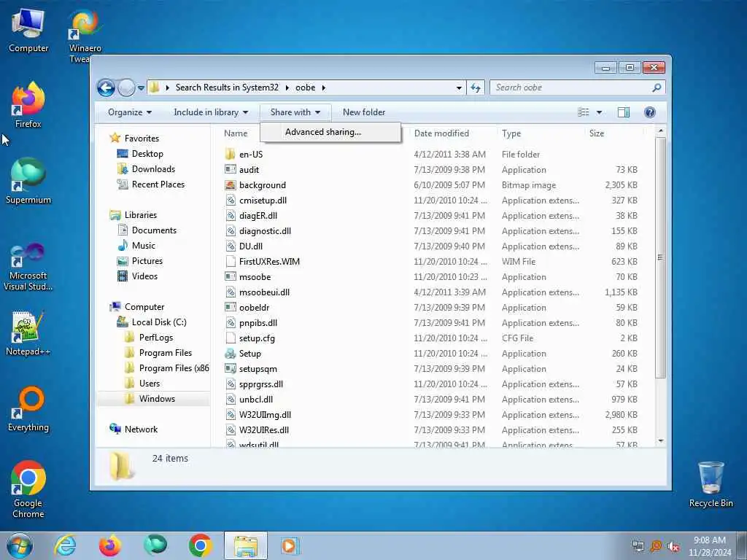Screen dimensions: 747x560
Task: Open the Notepad++ desktop shortcut
Action: (28, 333)
